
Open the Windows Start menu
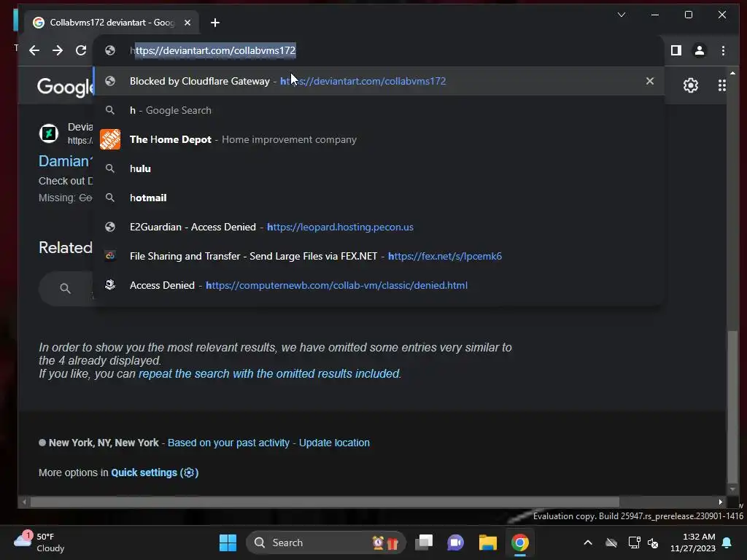click(x=228, y=542)
